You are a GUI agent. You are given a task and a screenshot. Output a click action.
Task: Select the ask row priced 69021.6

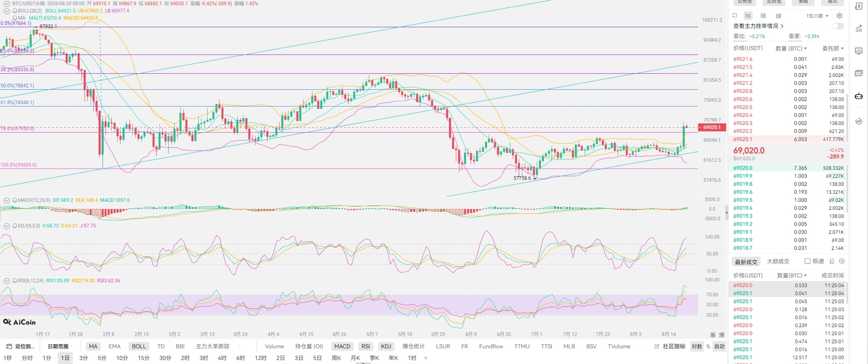tap(788, 59)
